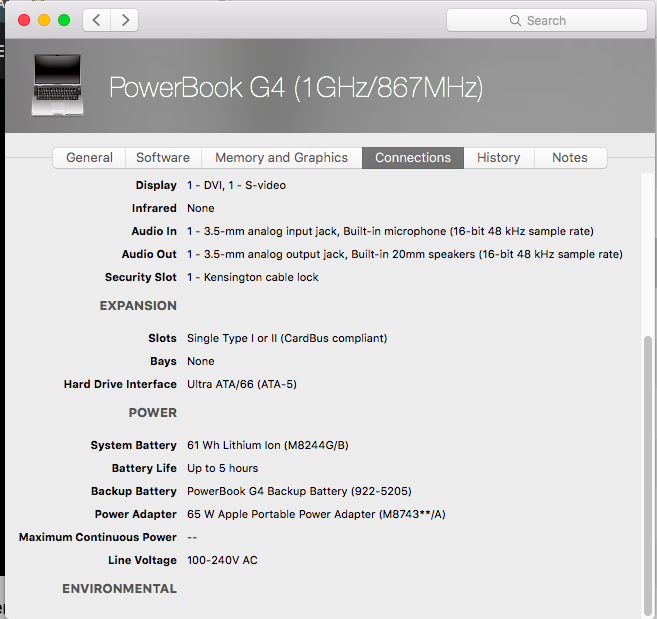The height and width of the screenshot is (619, 657).
Task: Click 'Ultra ATA/66 (ATA-5)' value
Action: point(242,384)
